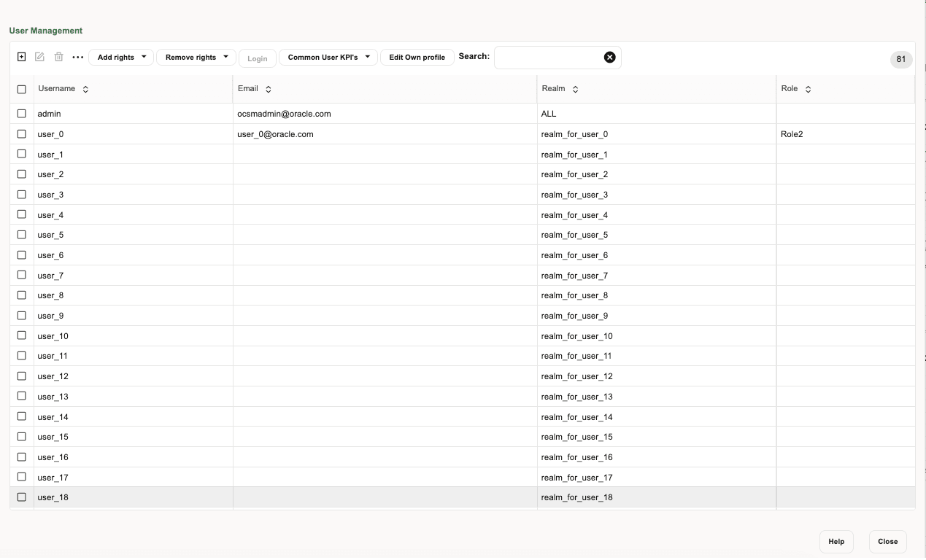Open the Add rights dropdown

click(120, 56)
